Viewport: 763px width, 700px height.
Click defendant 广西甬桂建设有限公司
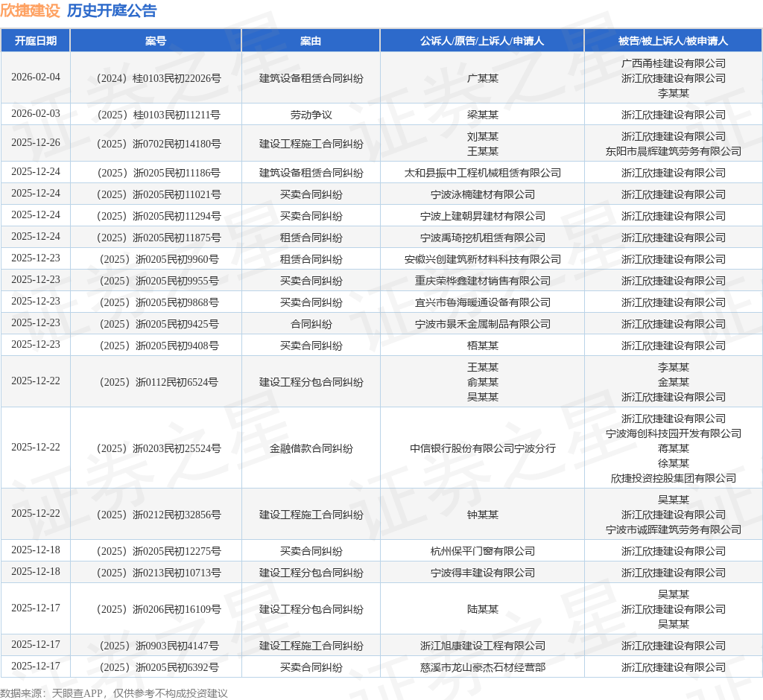pyautogui.click(x=673, y=64)
